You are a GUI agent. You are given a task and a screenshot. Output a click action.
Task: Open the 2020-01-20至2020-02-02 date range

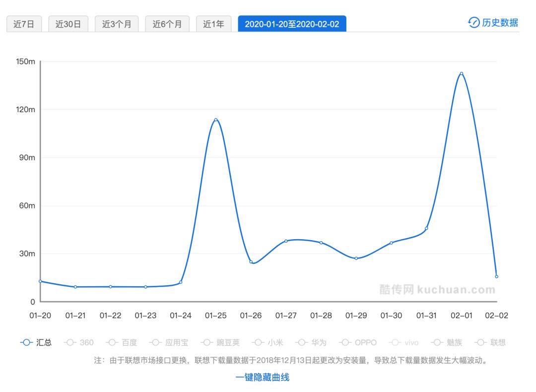292,23
